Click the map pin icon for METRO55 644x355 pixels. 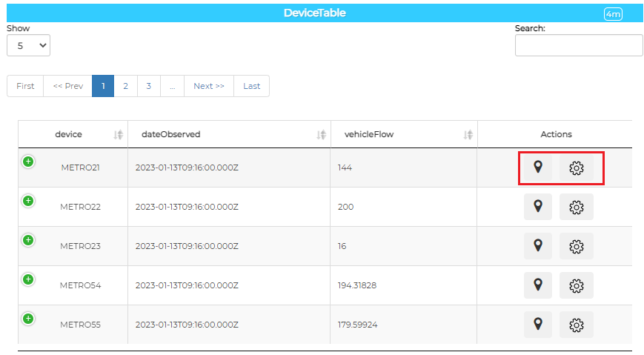538,325
